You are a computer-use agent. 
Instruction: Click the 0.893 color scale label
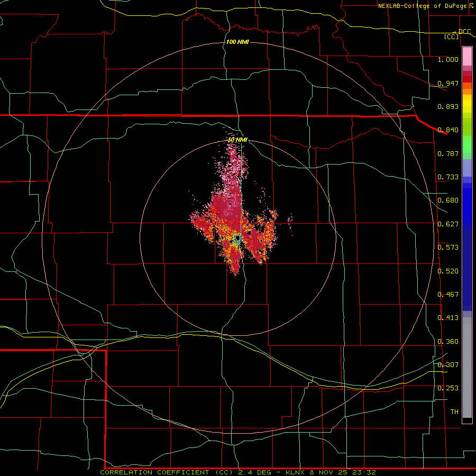448,106
